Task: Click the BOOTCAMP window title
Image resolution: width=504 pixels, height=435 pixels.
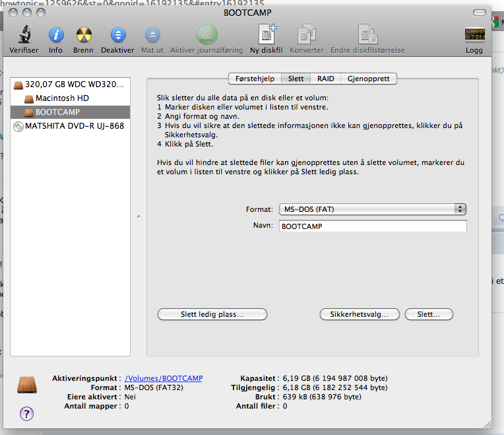Action: click(x=247, y=13)
